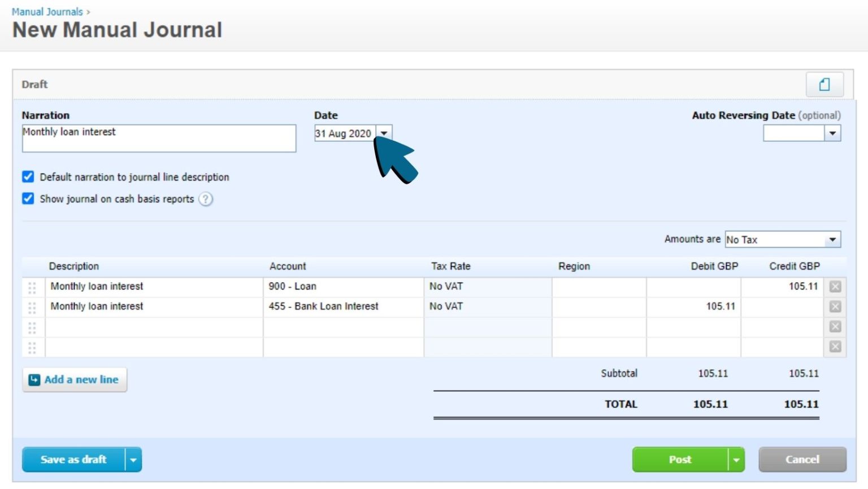Post the manual journal
Image resolution: width=868 pixels, height=489 pixels.
680,459
